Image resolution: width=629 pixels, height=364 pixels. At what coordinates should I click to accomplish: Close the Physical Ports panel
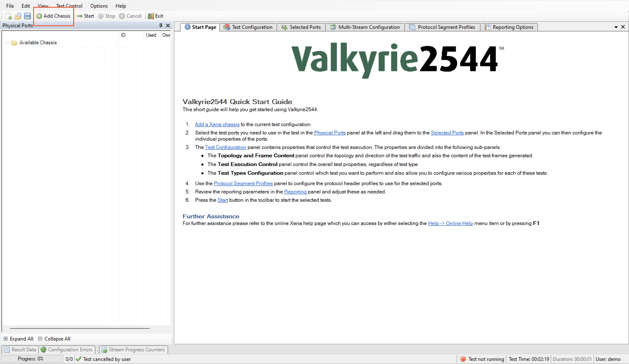tap(168, 25)
